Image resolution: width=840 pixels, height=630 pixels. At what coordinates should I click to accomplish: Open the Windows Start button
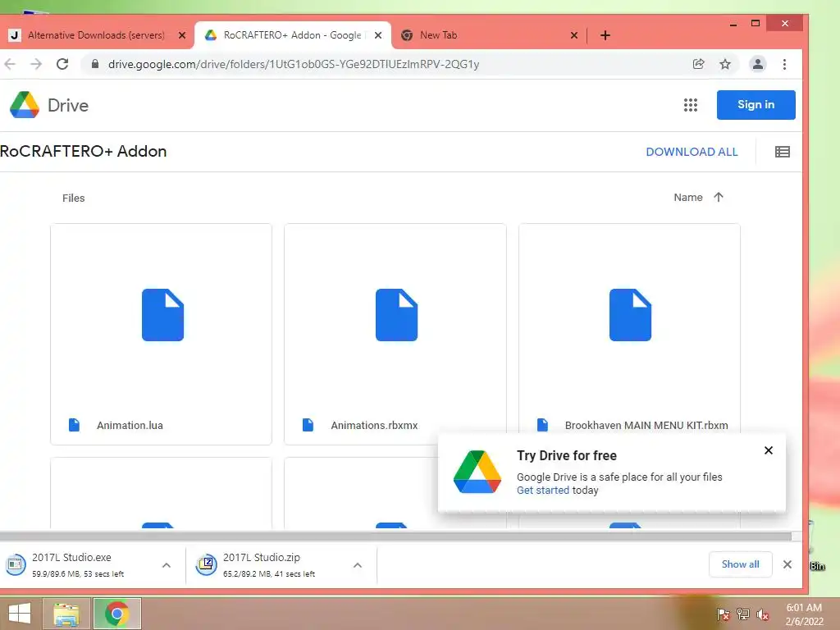20,614
